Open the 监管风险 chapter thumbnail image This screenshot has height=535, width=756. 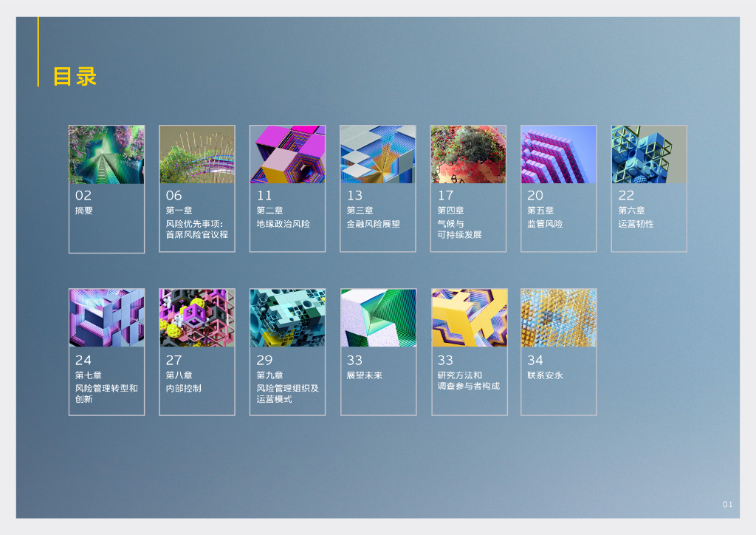click(559, 154)
